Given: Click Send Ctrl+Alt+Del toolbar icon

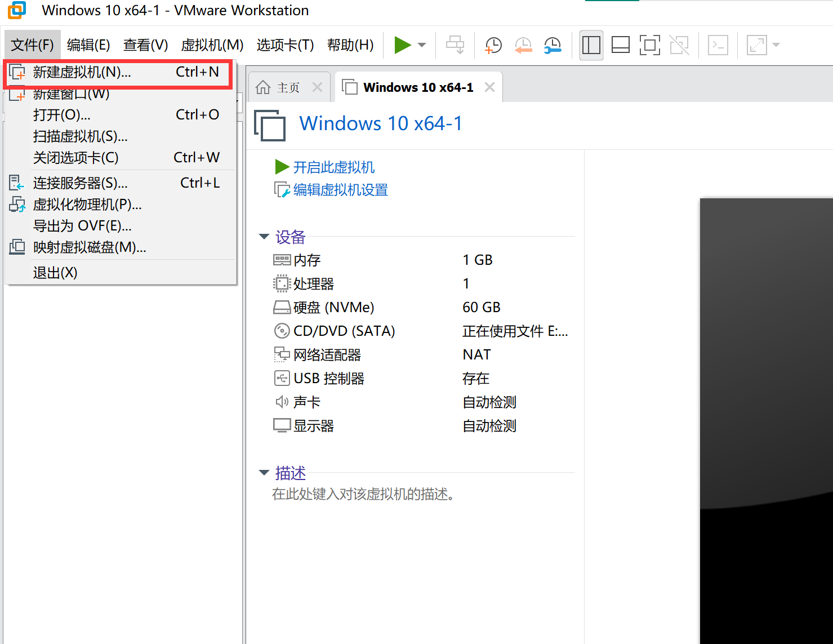Looking at the screenshot, I should [455, 45].
